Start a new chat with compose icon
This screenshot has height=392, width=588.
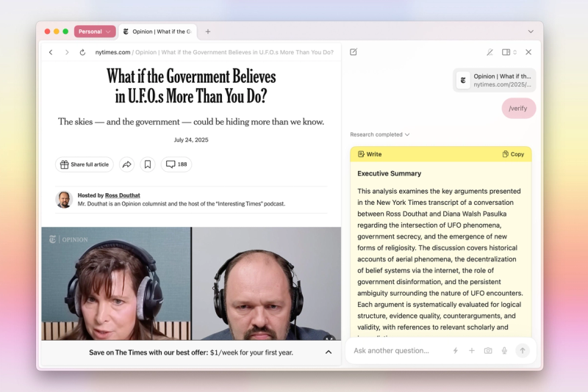click(x=354, y=52)
